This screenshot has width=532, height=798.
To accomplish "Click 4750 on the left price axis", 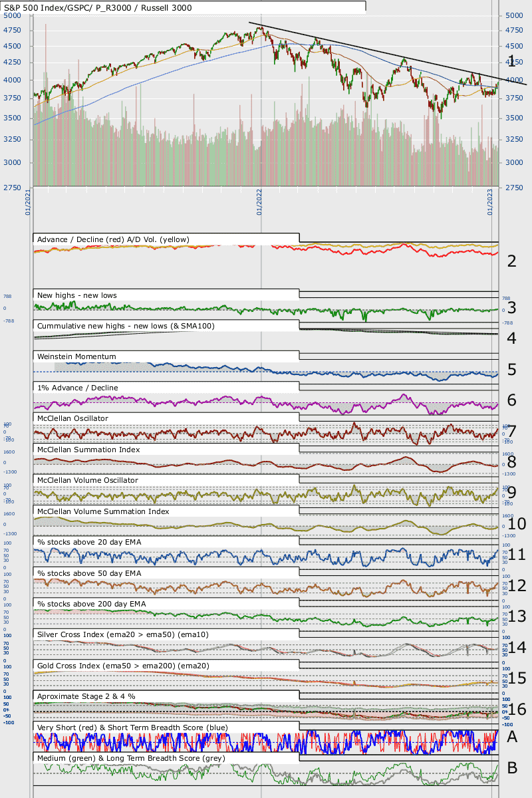I will click(13, 31).
